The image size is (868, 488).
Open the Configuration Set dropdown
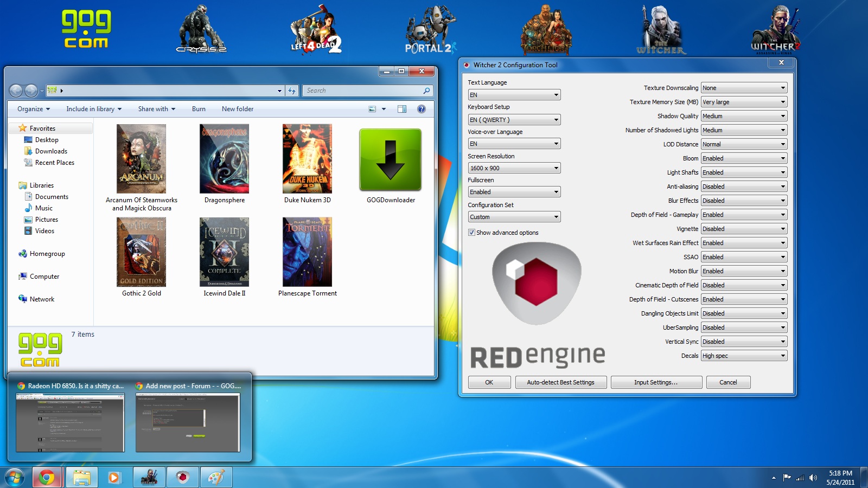point(514,217)
